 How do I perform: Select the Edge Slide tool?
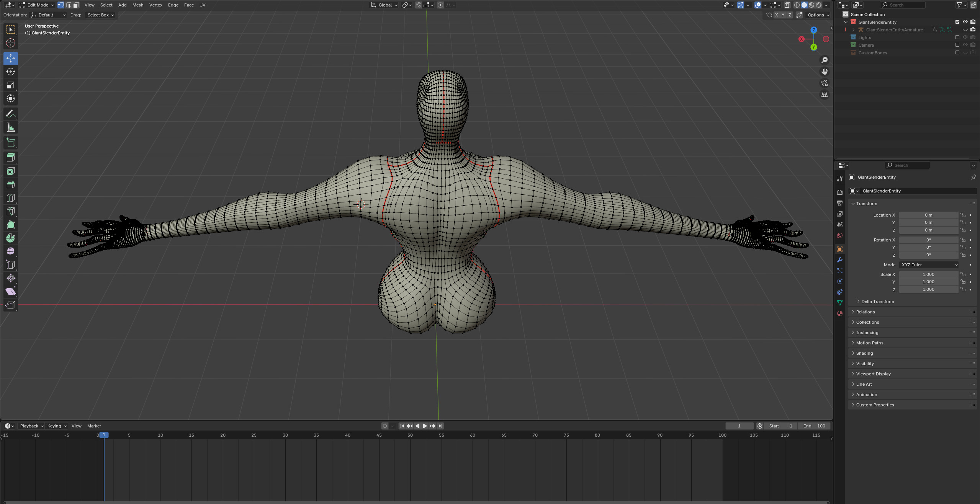[11, 264]
